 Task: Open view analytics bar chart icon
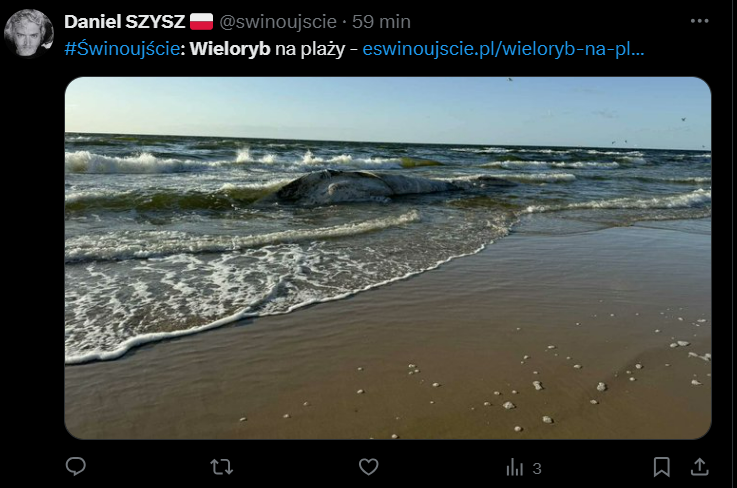tap(515, 467)
